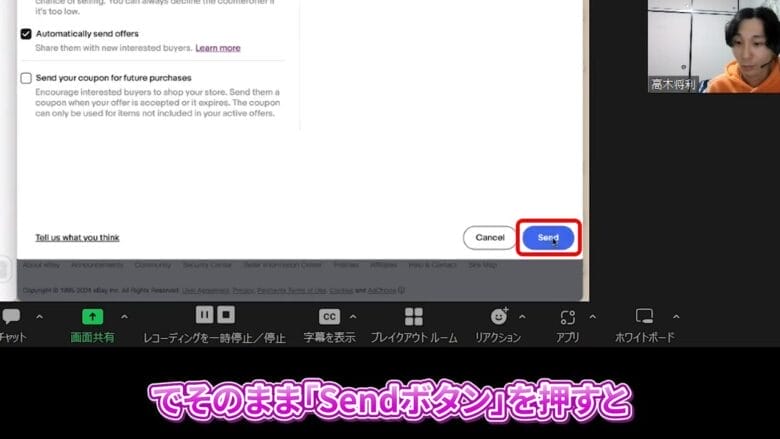The width and height of the screenshot is (780, 439).
Task: Click the CC captions icon
Action: tap(329, 317)
